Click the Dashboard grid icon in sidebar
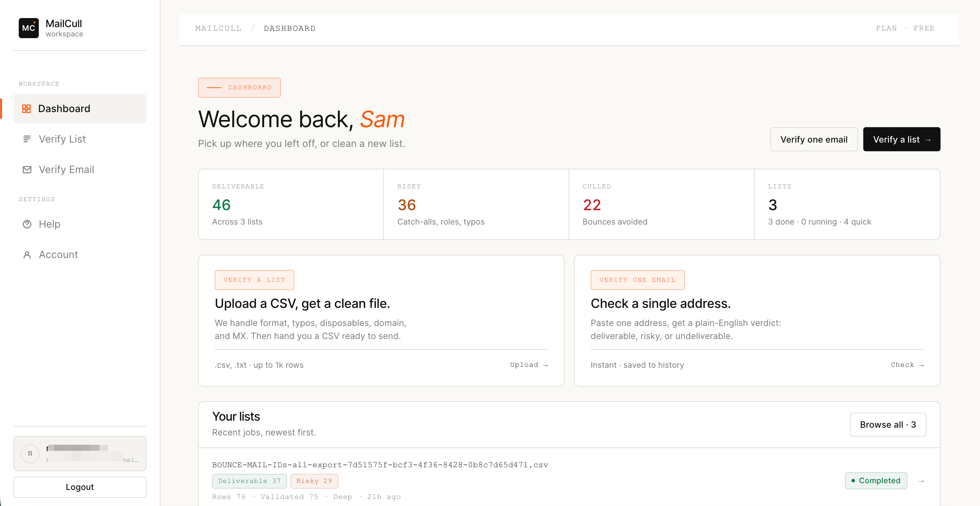Screen dimensions: 980x506 (26, 108)
